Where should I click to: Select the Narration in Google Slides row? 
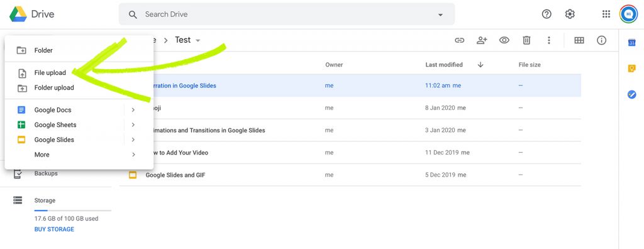coord(350,86)
